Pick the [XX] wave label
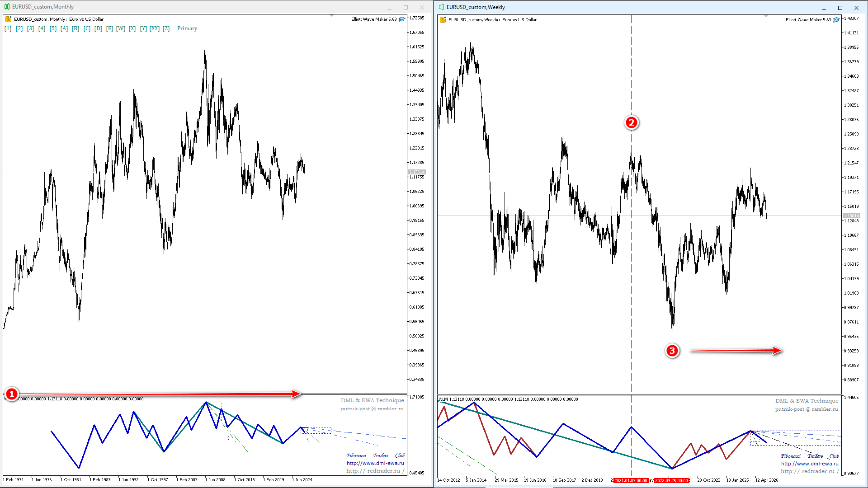Viewport: 868px width, 488px height. (x=155, y=28)
